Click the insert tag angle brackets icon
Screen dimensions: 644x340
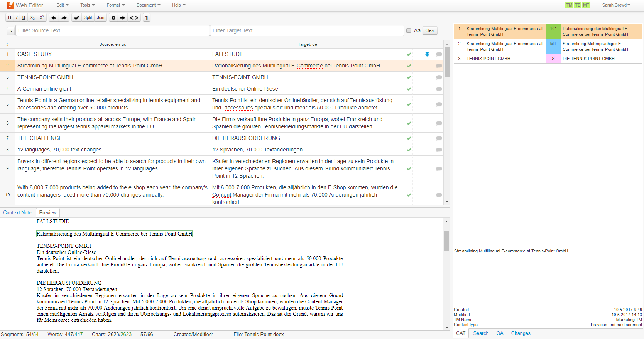pyautogui.click(x=134, y=18)
